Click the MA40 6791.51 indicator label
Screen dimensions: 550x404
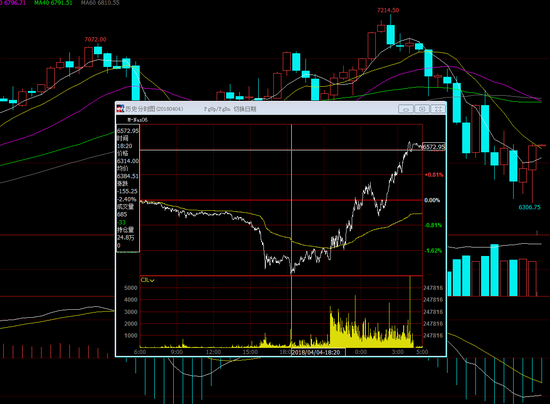tap(53, 3)
